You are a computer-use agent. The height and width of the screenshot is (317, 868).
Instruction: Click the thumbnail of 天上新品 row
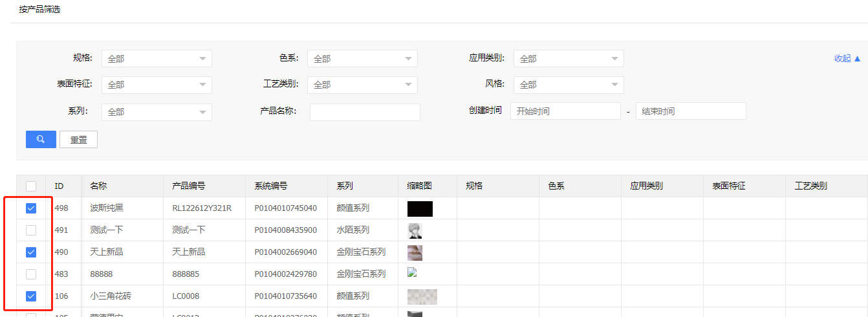pyautogui.click(x=415, y=252)
